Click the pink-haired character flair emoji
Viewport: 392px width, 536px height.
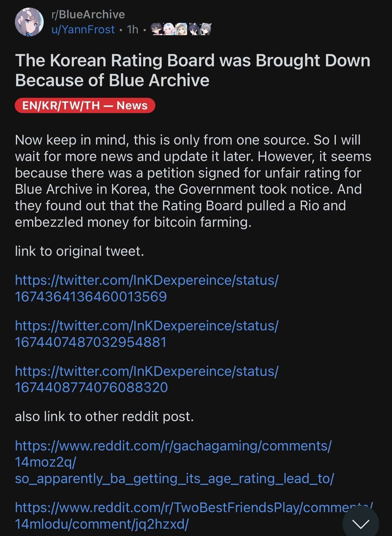[x=169, y=29]
